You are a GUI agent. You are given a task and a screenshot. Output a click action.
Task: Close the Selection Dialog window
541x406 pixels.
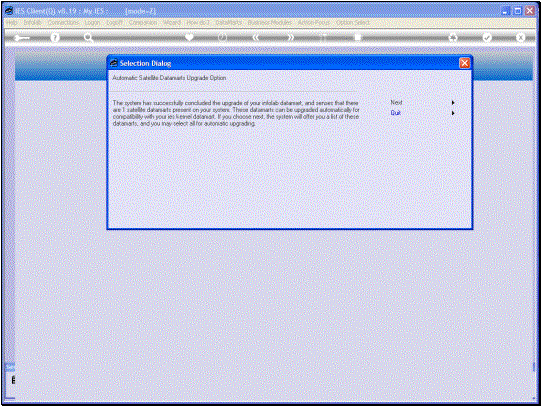pos(464,63)
